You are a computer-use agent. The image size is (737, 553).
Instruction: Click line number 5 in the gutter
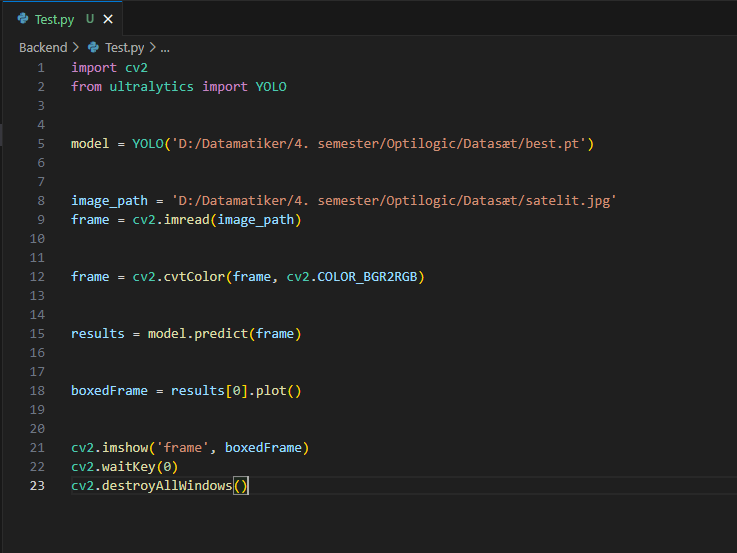(41, 144)
